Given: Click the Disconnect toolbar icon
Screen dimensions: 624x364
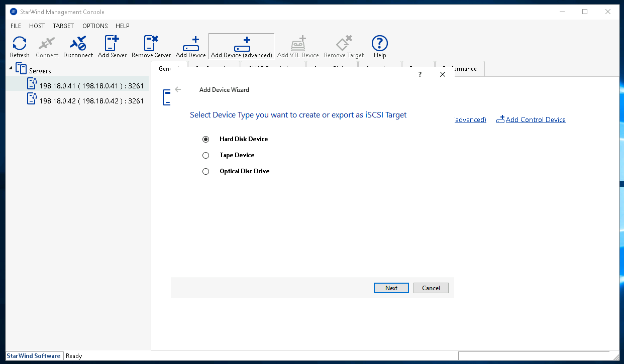Looking at the screenshot, I should (x=78, y=44).
